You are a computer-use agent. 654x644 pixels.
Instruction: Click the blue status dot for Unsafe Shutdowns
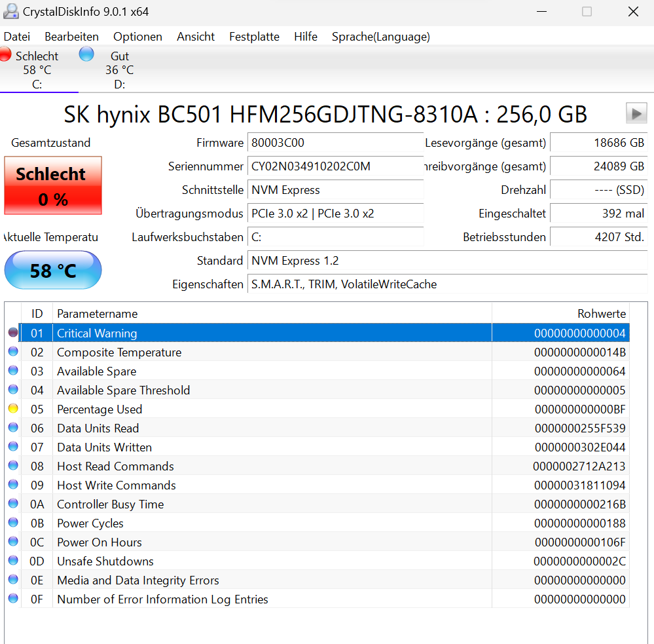13,560
